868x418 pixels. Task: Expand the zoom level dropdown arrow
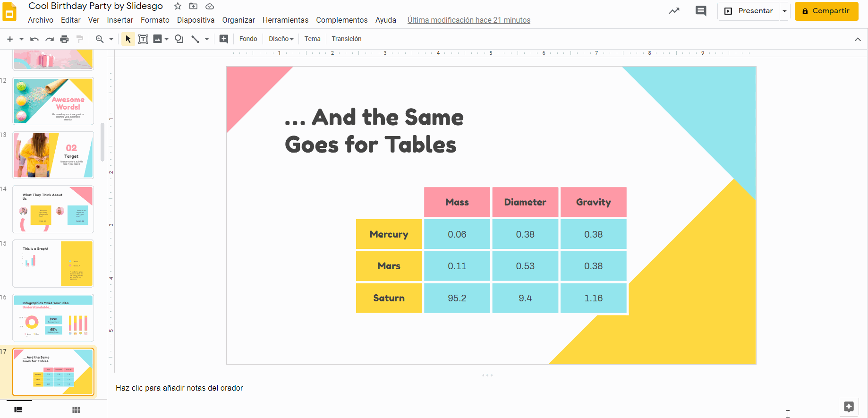[x=111, y=39]
